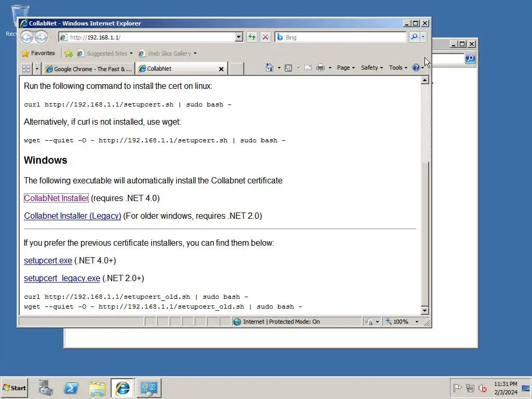The width and height of the screenshot is (532, 399).
Task: Click the Print icon
Action: [320, 68]
